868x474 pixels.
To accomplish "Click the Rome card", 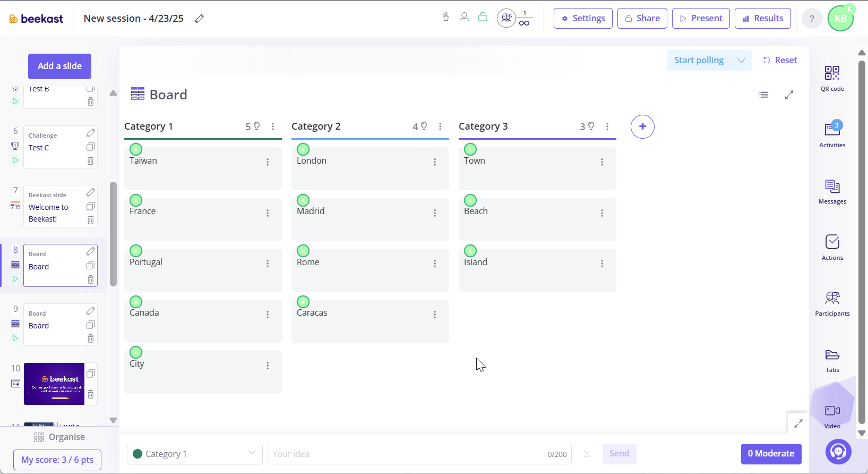I will click(x=370, y=270).
